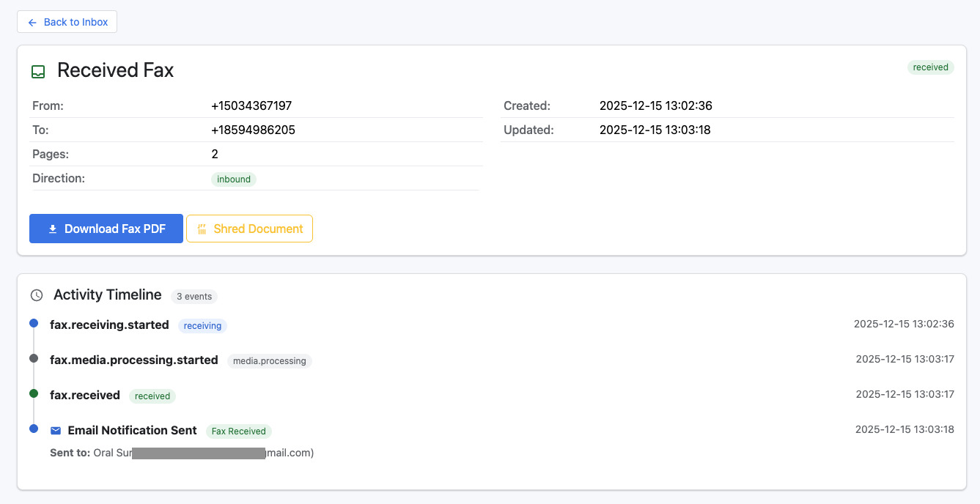
Task: Click the 3 events count badge
Action: 194,297
